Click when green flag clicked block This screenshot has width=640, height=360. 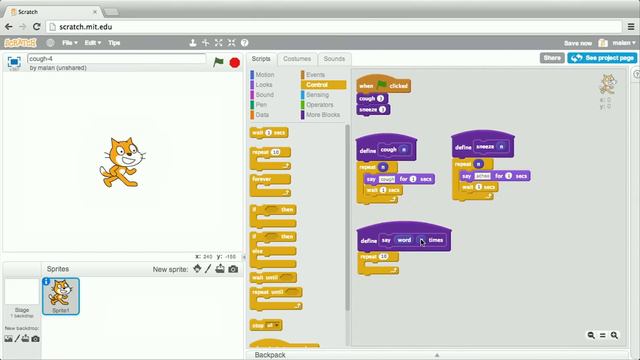click(x=383, y=85)
